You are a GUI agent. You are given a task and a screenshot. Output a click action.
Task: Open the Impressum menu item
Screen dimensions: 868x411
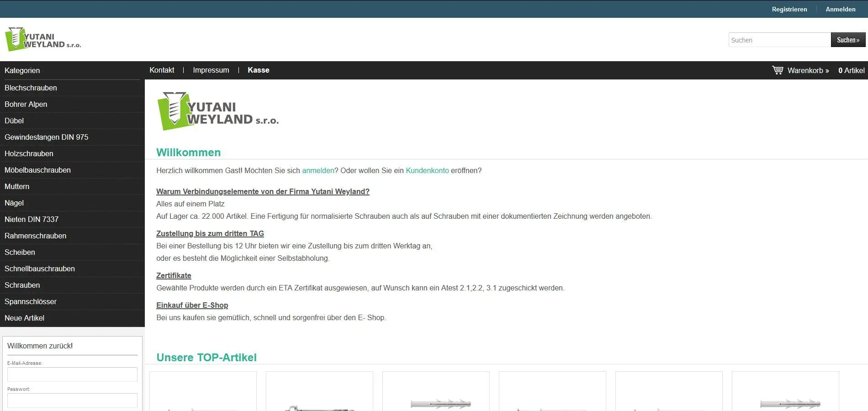tap(211, 70)
